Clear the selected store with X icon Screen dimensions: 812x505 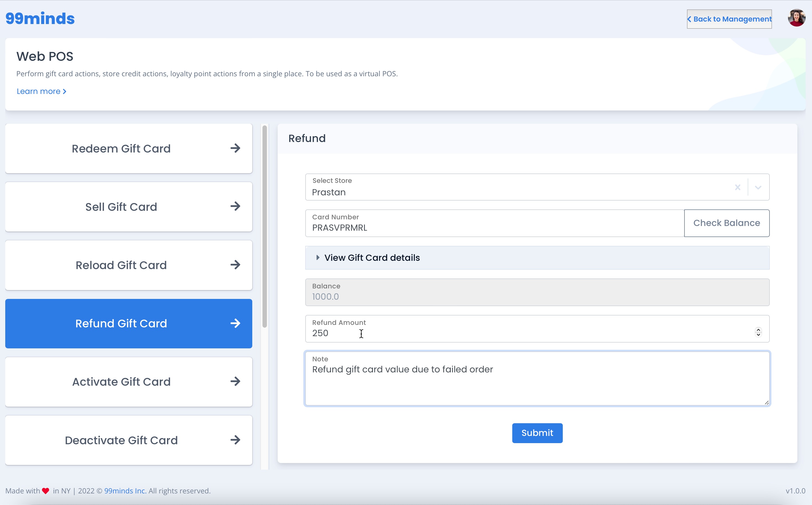click(x=737, y=187)
